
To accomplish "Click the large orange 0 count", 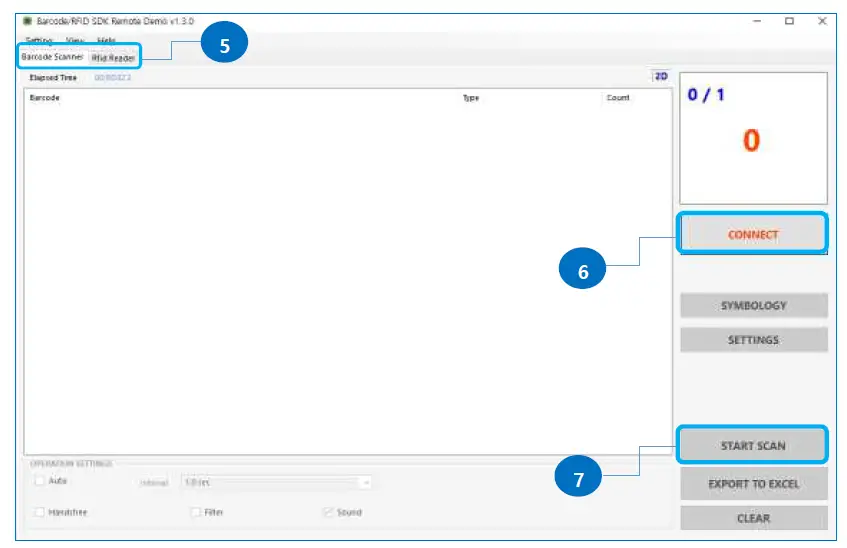I will [751, 141].
